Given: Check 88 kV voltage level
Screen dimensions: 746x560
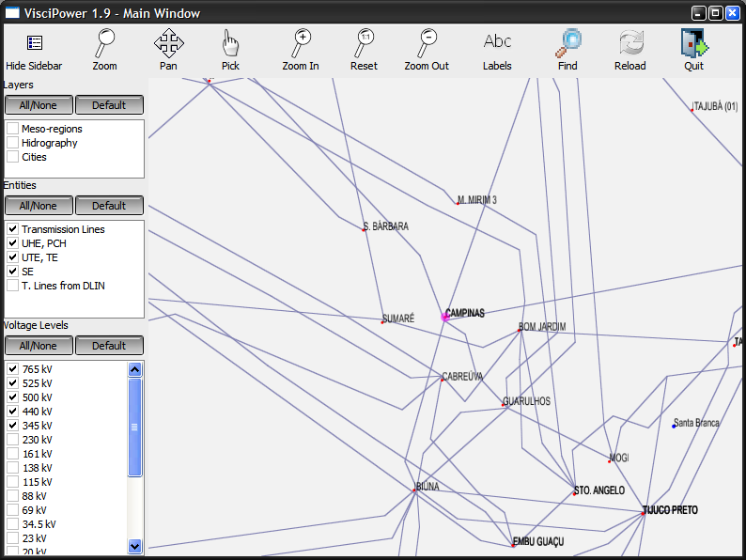Looking at the screenshot, I should point(13,496).
